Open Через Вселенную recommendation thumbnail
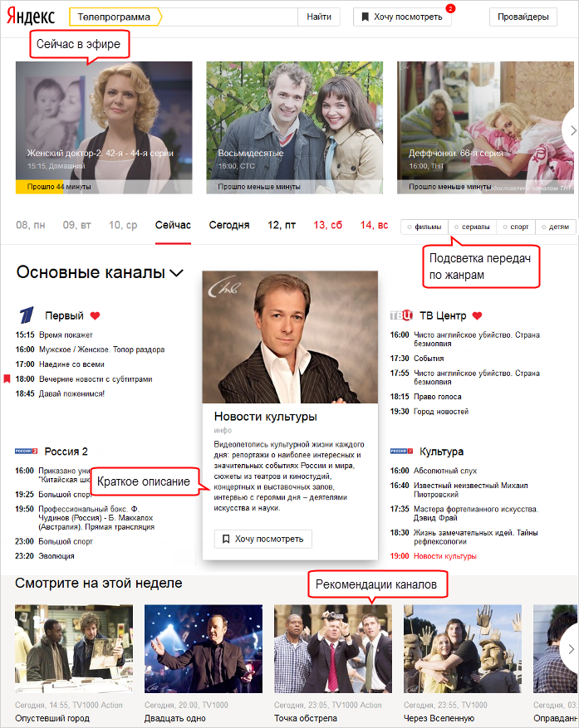The width and height of the screenshot is (579, 728). point(463,649)
